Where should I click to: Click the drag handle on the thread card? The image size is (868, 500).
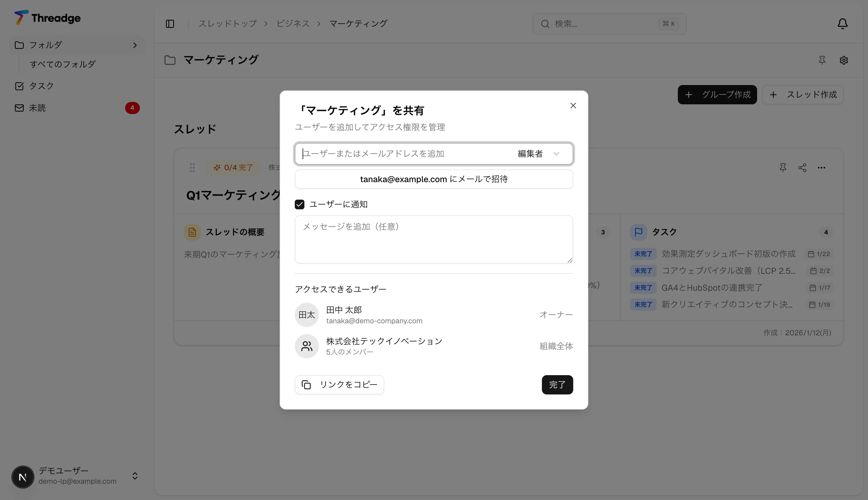(192, 168)
